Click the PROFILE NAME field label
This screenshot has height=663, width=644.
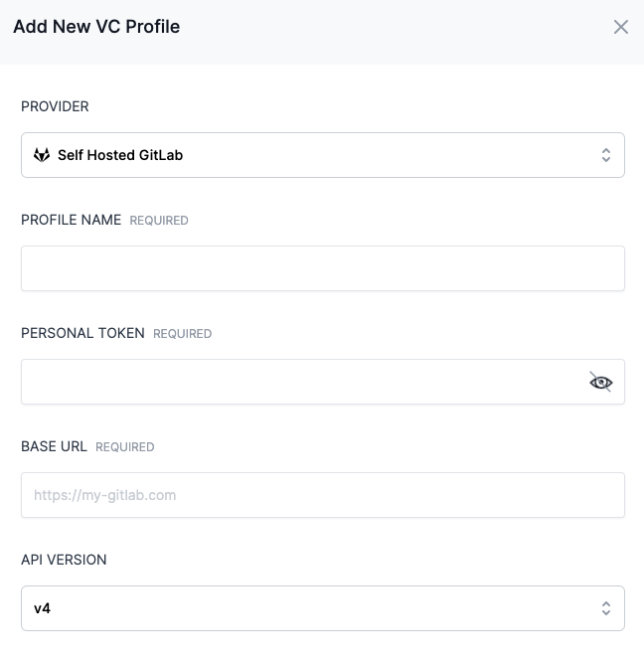tap(72, 220)
